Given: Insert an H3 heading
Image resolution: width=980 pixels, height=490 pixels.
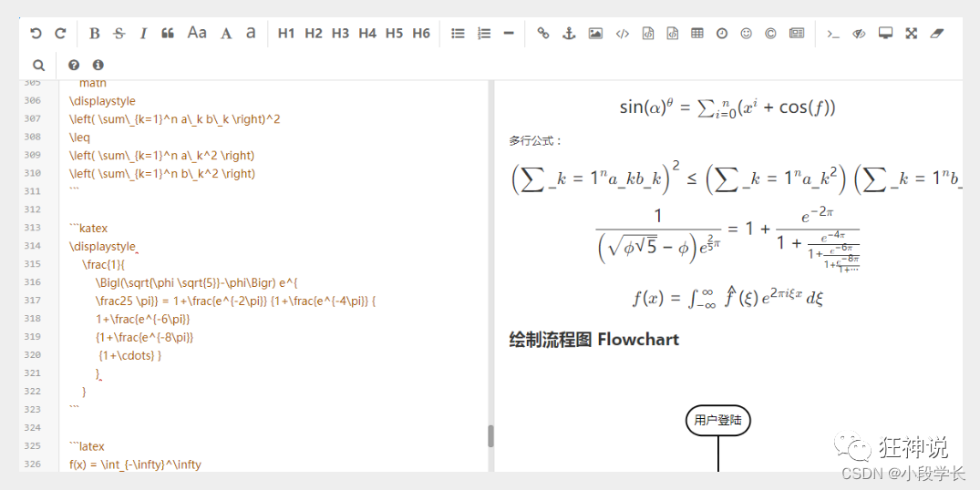Looking at the screenshot, I should (340, 34).
